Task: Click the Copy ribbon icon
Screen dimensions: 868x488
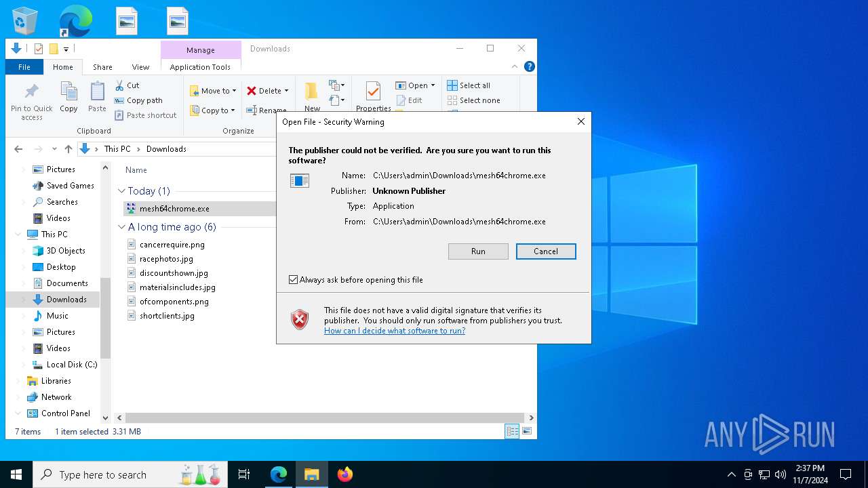Action: pos(68,97)
